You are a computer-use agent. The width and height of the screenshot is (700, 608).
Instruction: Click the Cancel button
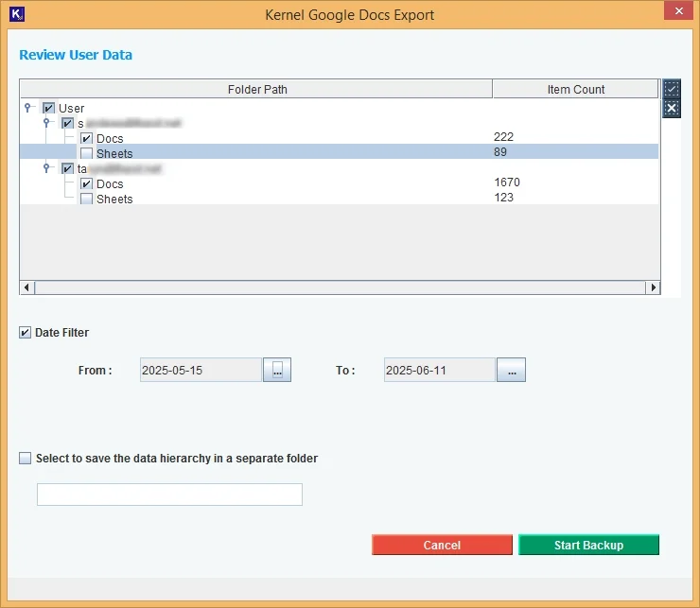tap(442, 545)
